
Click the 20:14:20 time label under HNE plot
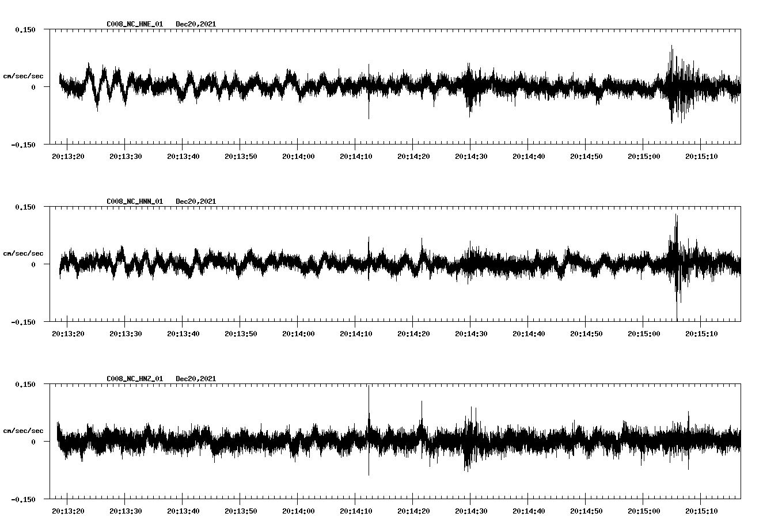413,157
